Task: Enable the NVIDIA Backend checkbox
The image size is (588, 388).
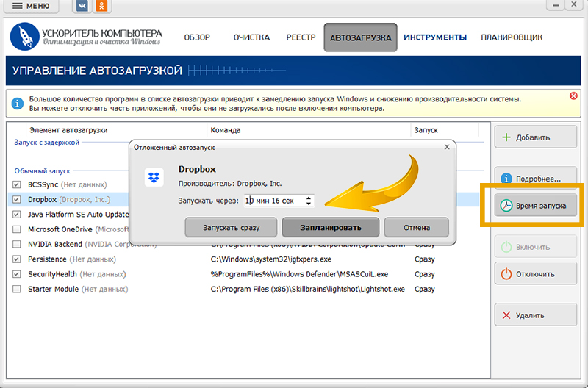Action: (x=16, y=244)
